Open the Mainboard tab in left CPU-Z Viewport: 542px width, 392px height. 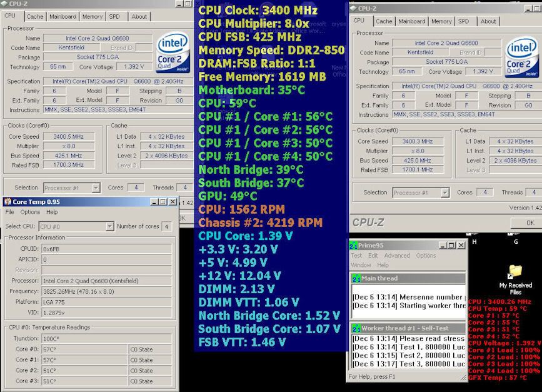pos(63,17)
